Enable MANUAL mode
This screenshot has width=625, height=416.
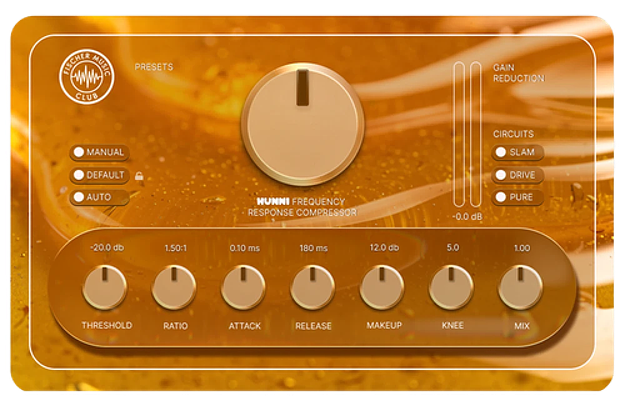100,152
